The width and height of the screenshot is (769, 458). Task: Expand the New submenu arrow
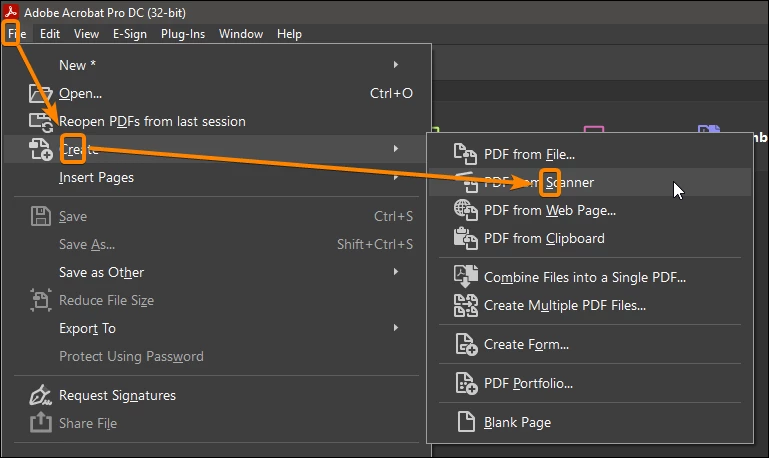click(396, 65)
